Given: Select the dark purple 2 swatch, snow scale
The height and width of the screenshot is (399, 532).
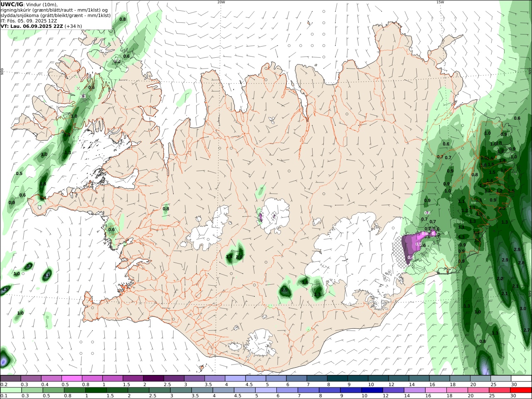Looking at the screenshot, I should click(x=153, y=379).
